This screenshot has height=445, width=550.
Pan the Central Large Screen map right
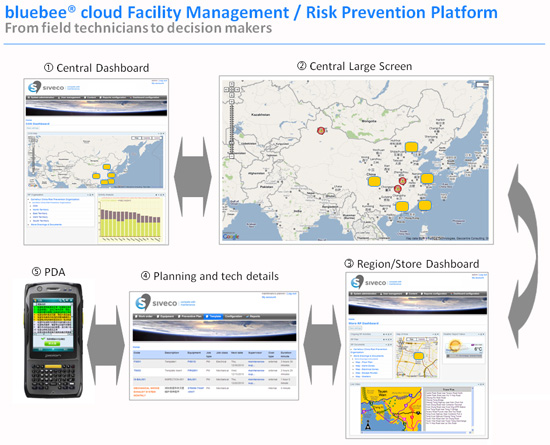(x=237, y=90)
